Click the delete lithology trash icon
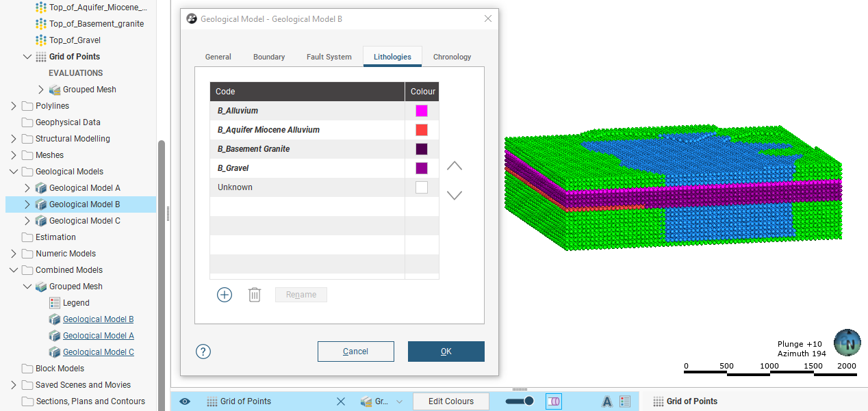This screenshot has width=868, height=411. [x=255, y=295]
